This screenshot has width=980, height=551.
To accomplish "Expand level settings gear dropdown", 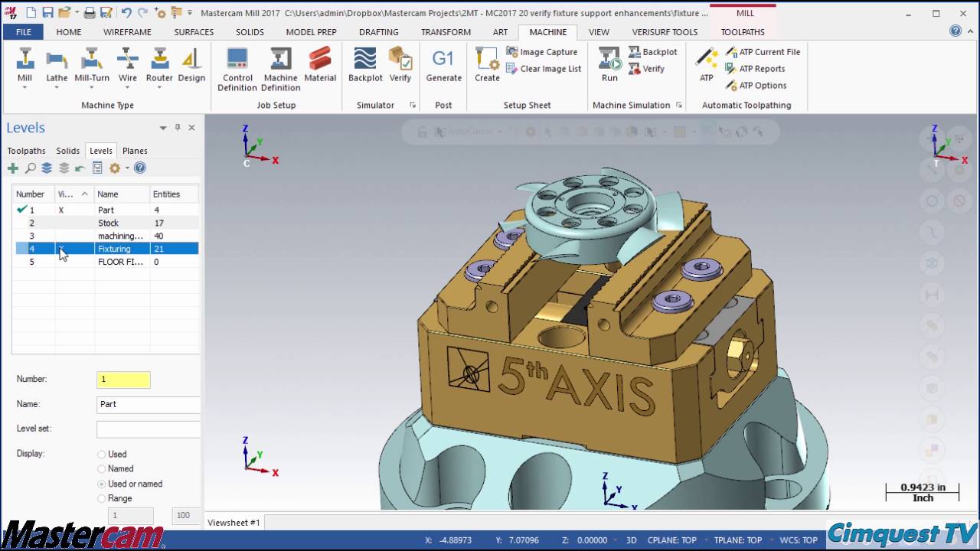I will point(127,168).
